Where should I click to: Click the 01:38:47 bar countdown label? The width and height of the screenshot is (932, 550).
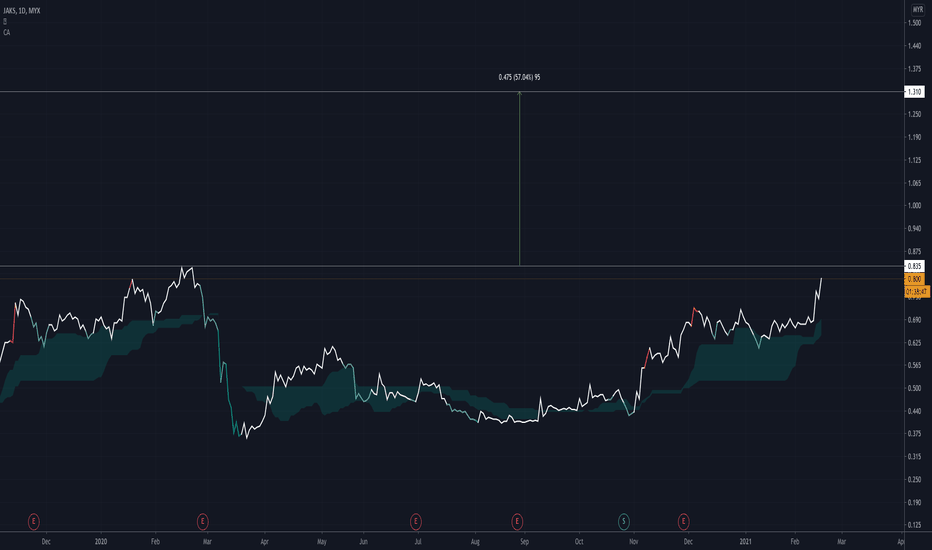917,291
